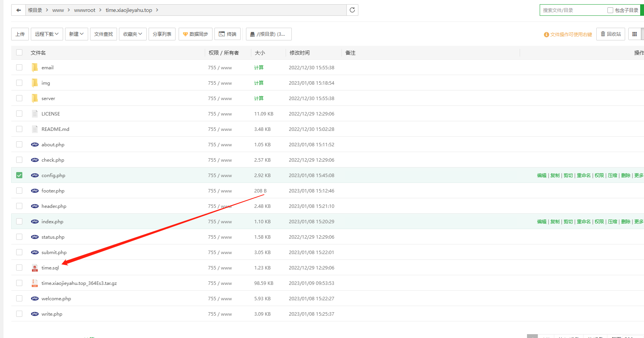Click the server folder icon

[35, 98]
